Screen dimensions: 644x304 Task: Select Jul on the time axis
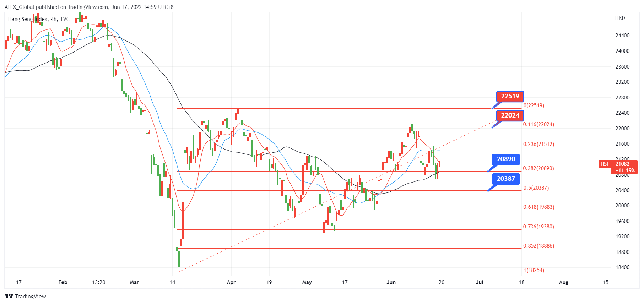coord(480,282)
